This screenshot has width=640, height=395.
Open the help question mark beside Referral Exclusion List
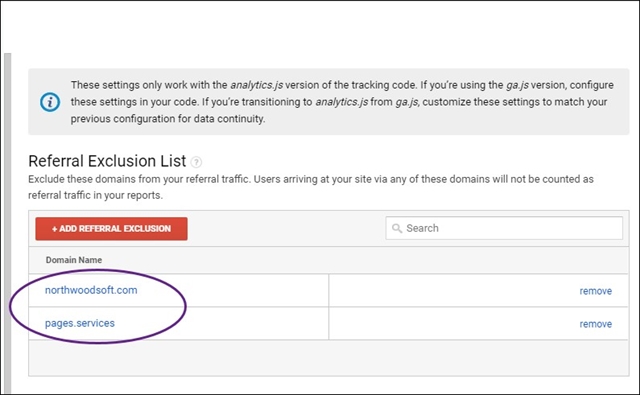point(196,162)
